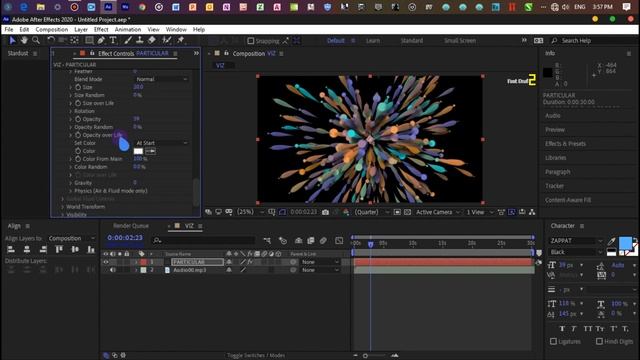
Task: Switch to the Standard workspace
Action: [411, 40]
